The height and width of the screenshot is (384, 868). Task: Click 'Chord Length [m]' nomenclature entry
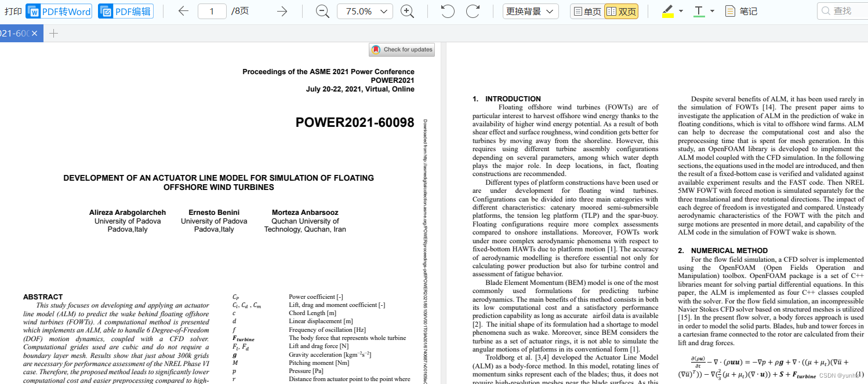tap(313, 313)
